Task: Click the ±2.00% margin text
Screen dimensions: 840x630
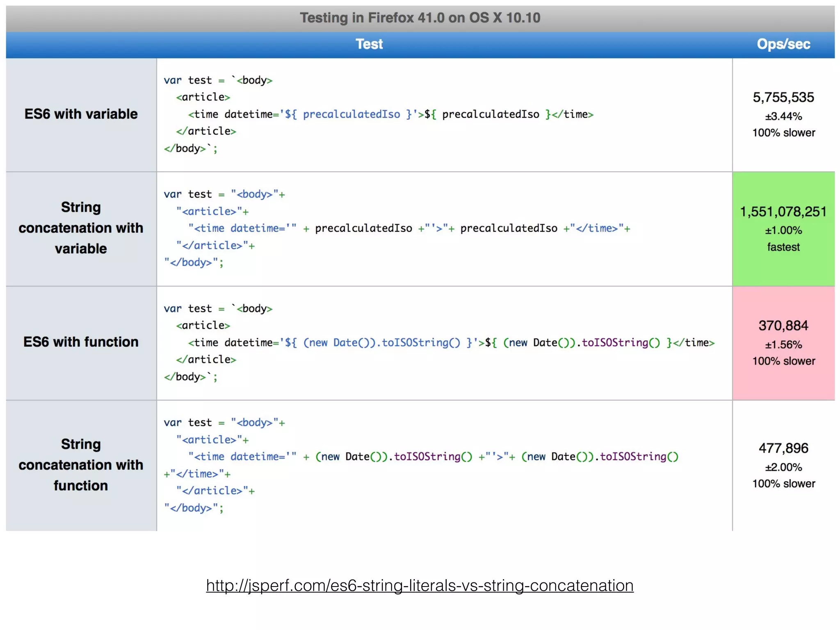Action: tap(783, 467)
